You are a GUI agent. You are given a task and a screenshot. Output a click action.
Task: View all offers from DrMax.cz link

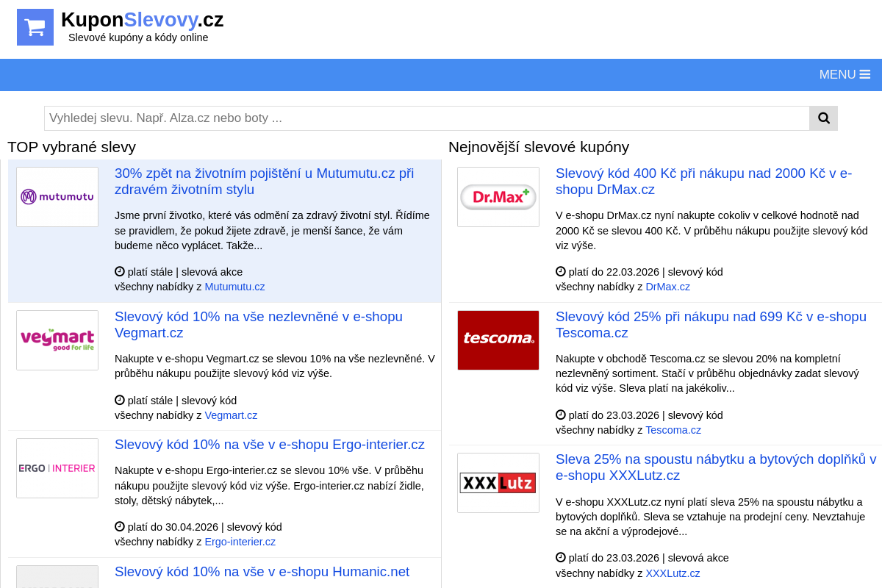point(667,287)
